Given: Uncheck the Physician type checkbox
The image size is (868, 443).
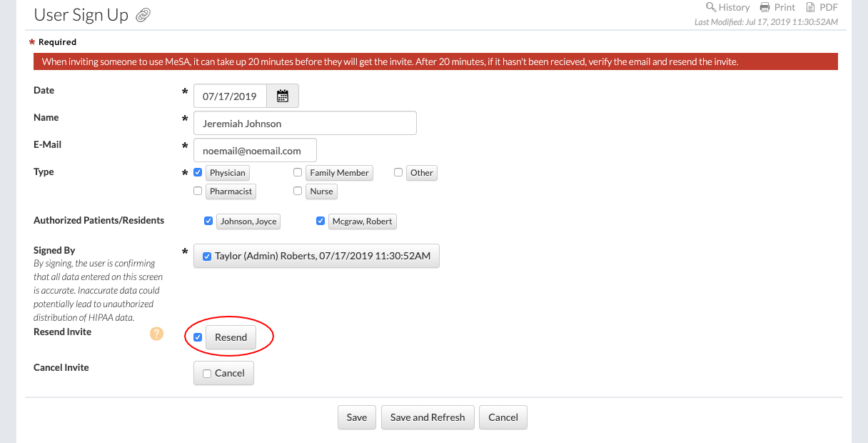Looking at the screenshot, I should pos(198,172).
